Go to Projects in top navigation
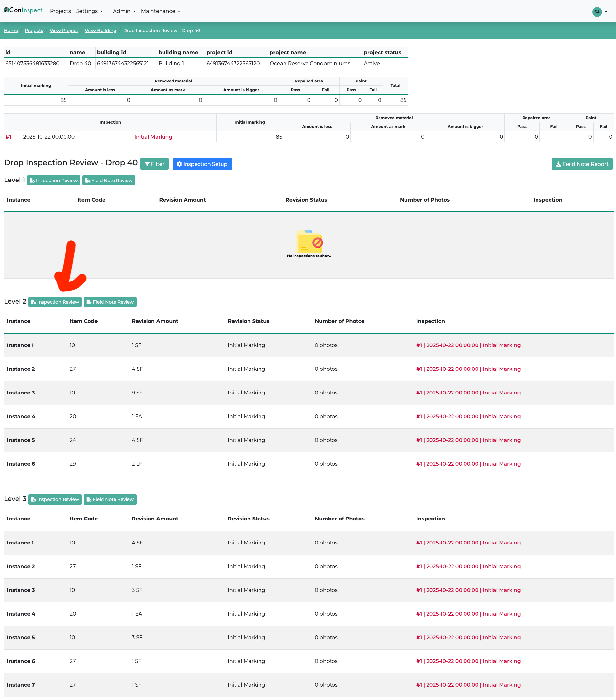Viewport: 616px width, 700px height. pyautogui.click(x=60, y=11)
